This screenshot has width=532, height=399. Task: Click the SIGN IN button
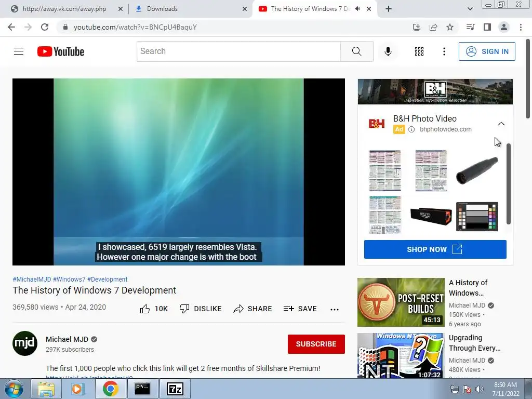coord(486,51)
